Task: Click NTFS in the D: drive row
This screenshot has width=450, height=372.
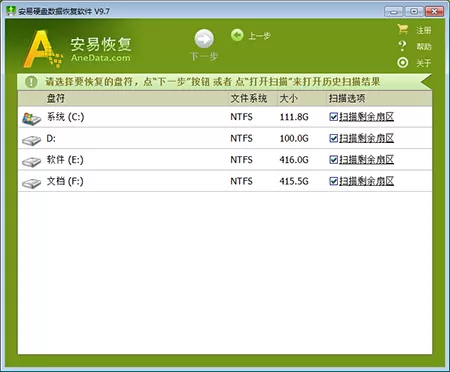Action: pos(241,138)
